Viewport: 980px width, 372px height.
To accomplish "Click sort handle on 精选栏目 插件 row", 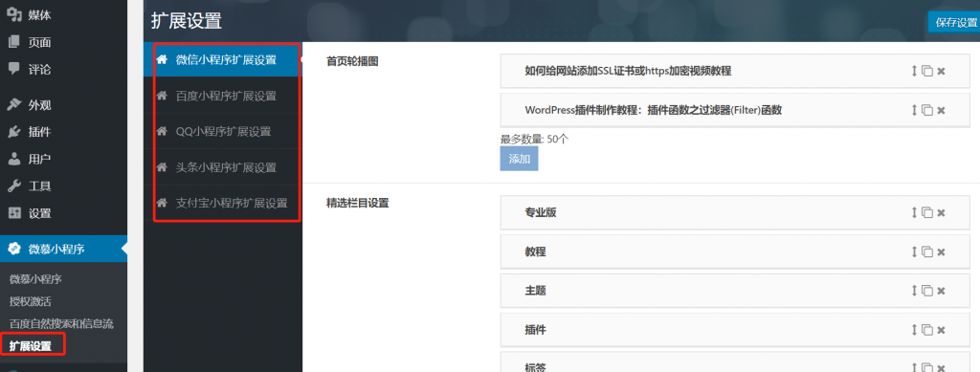I will [914, 330].
